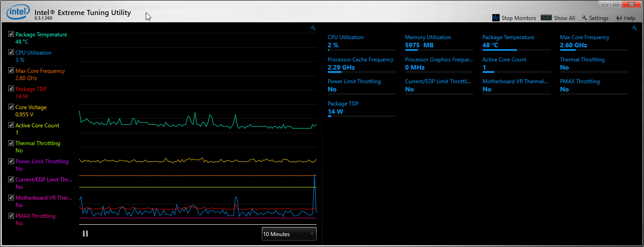Toggle Power Limit Throttling checkbox
Image resolution: width=644 pixels, height=247 pixels.
click(11, 161)
